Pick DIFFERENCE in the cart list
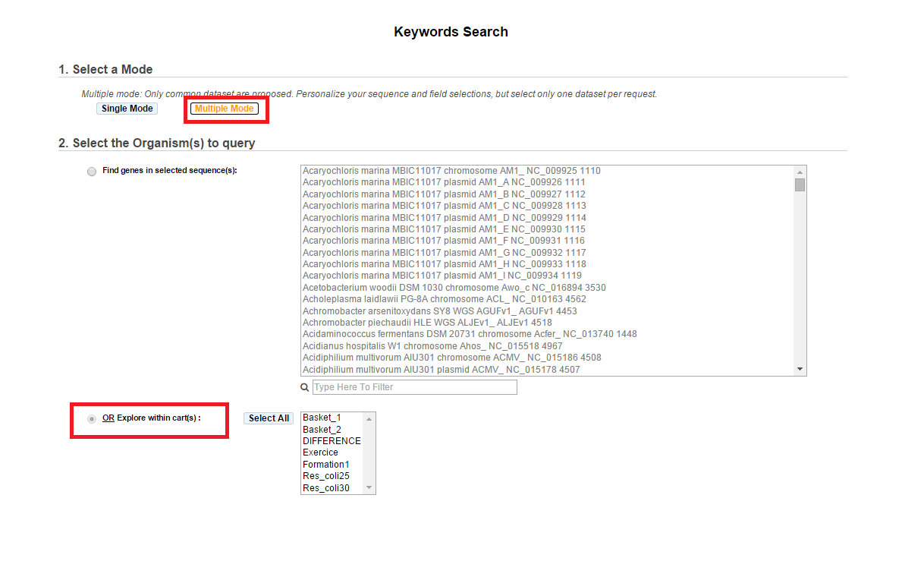 [332, 441]
